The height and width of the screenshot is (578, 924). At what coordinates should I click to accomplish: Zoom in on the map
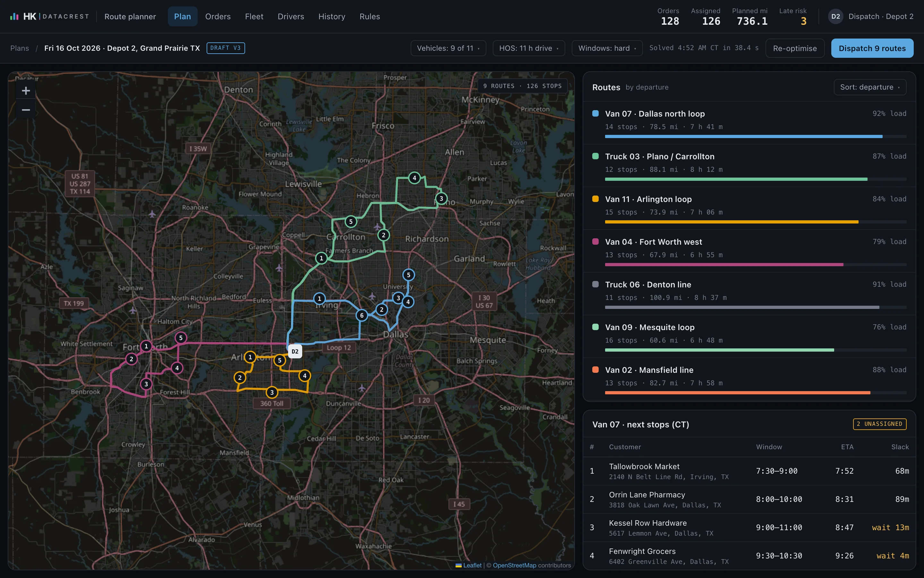[26, 91]
